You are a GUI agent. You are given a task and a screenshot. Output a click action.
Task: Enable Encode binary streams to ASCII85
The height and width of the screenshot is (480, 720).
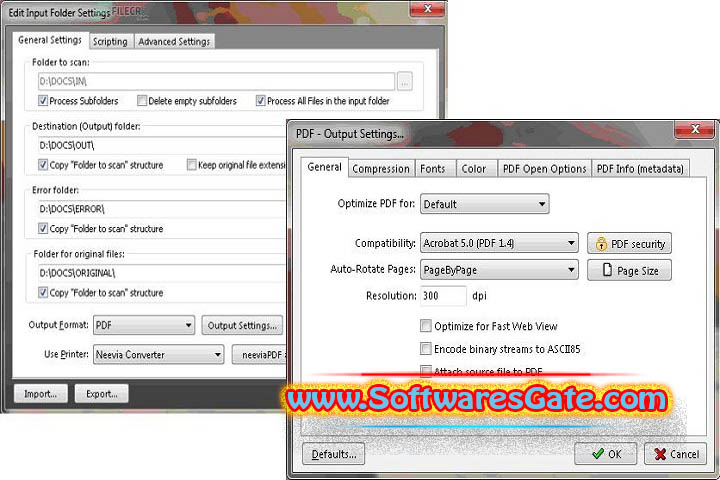[426, 349]
